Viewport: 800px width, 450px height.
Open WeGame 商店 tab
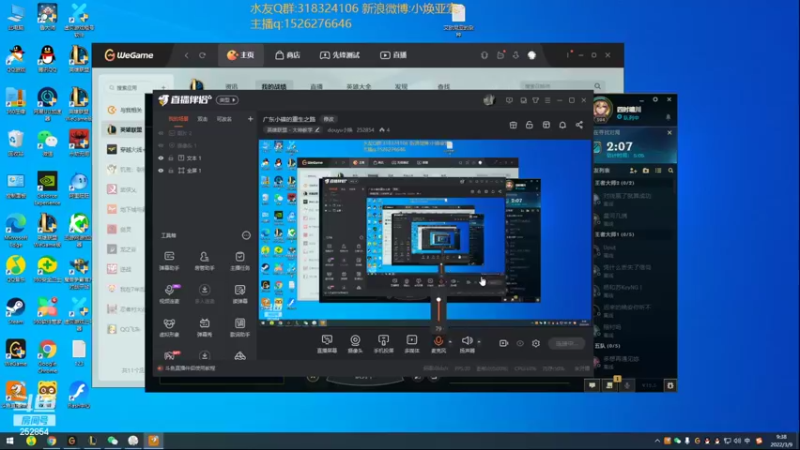[x=288, y=55]
